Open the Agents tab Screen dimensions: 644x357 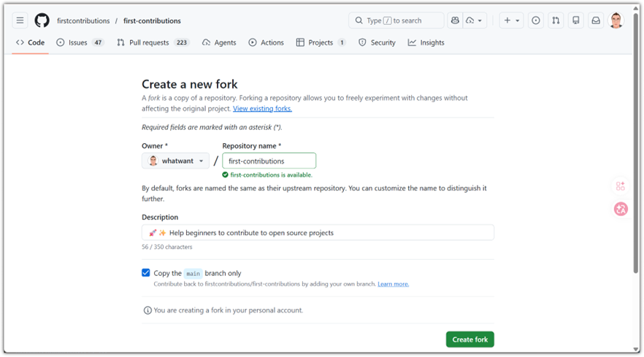tap(219, 42)
